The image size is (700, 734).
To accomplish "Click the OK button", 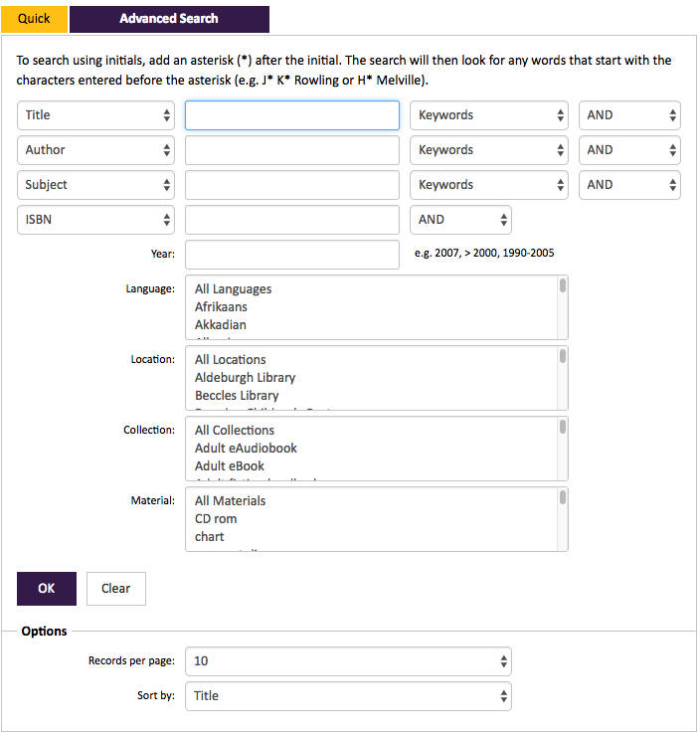I will (47, 589).
